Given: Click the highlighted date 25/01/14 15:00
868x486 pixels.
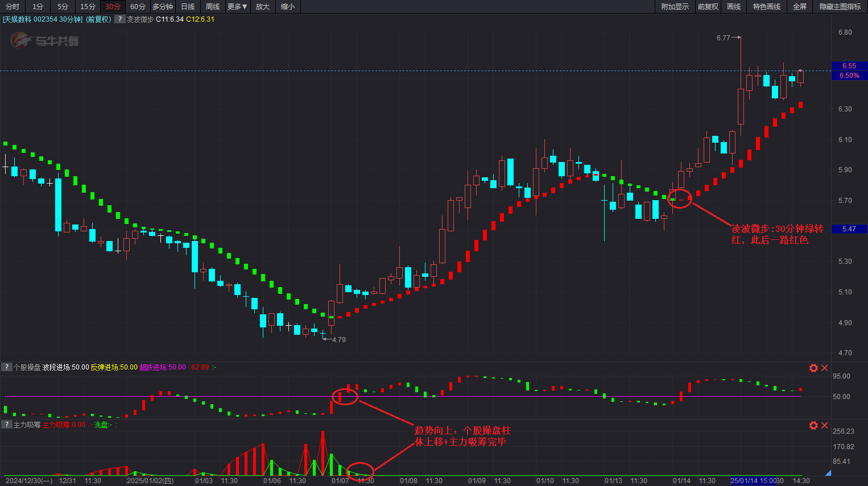Looking at the screenshot, I should tap(753, 481).
